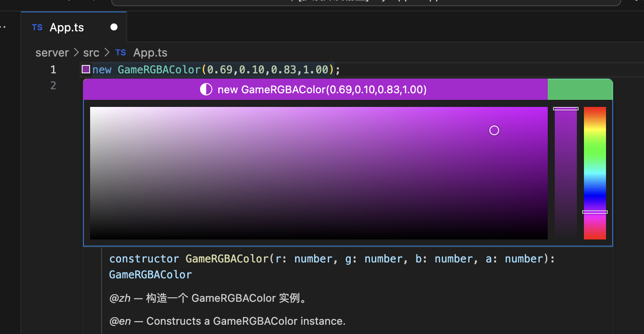Click the TS file icon in the breadcrumb
This screenshot has width=644, height=334.
tap(121, 53)
